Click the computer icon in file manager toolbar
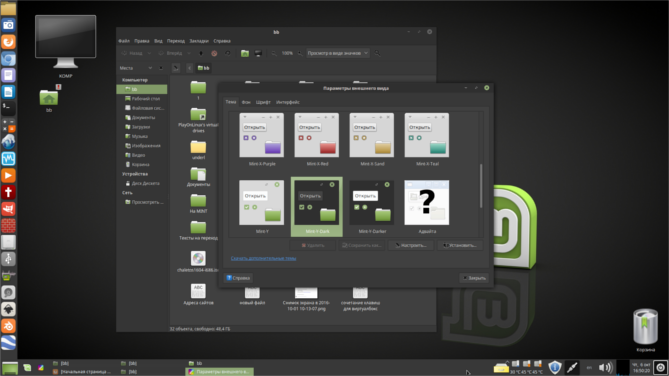The image size is (669, 376). (258, 53)
